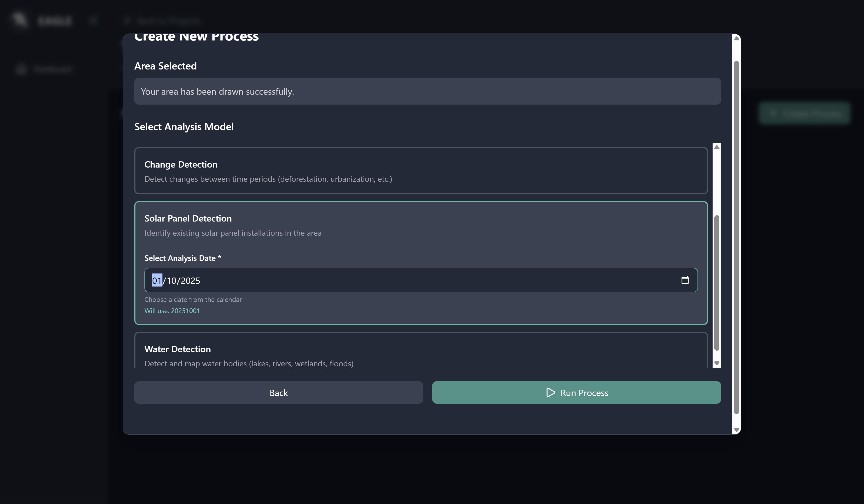Click the model list scrollbar down arrow
The height and width of the screenshot is (504, 864).
717,363
